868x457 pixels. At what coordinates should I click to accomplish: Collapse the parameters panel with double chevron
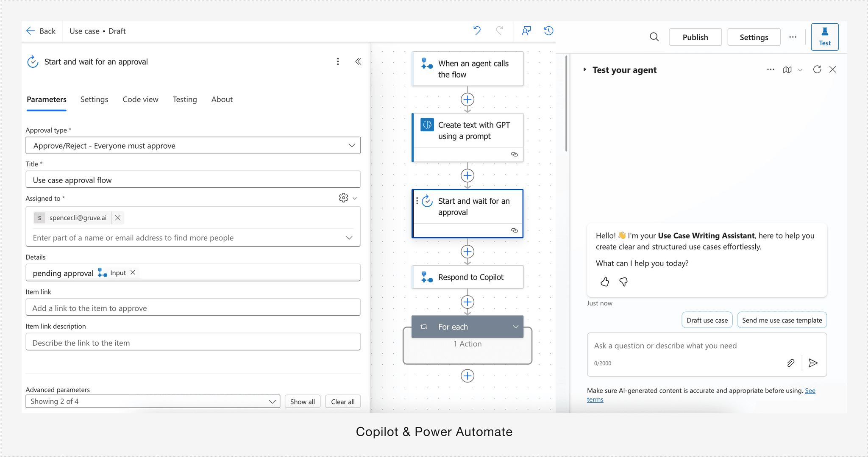tap(358, 62)
